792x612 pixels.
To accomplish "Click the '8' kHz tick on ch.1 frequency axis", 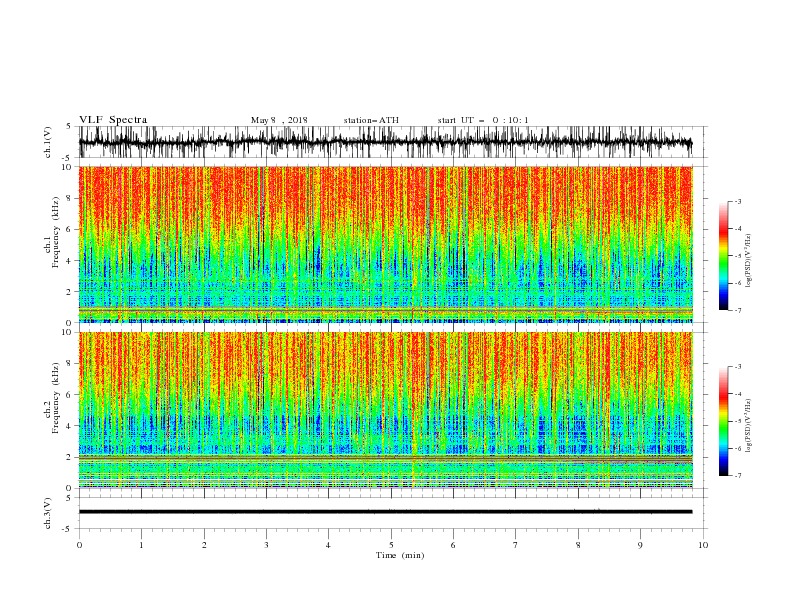I will [x=70, y=198].
